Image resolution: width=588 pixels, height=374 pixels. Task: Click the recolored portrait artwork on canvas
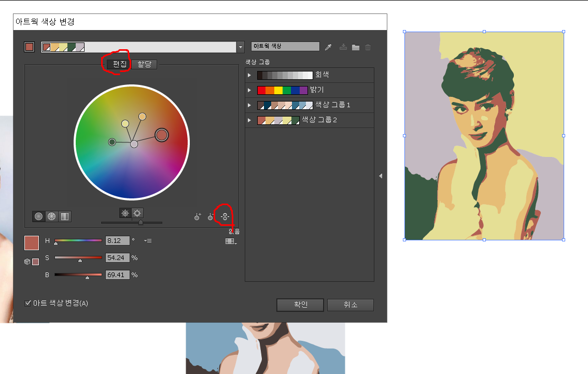coord(484,136)
